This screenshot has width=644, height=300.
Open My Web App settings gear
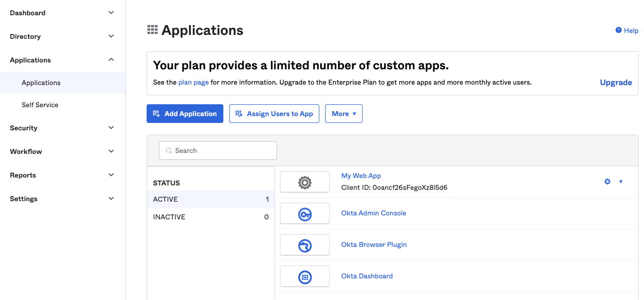point(607,181)
